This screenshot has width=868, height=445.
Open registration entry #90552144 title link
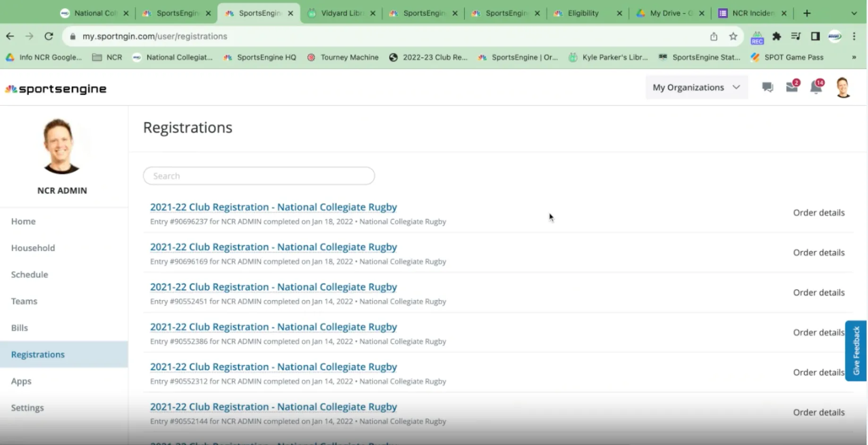click(x=273, y=407)
